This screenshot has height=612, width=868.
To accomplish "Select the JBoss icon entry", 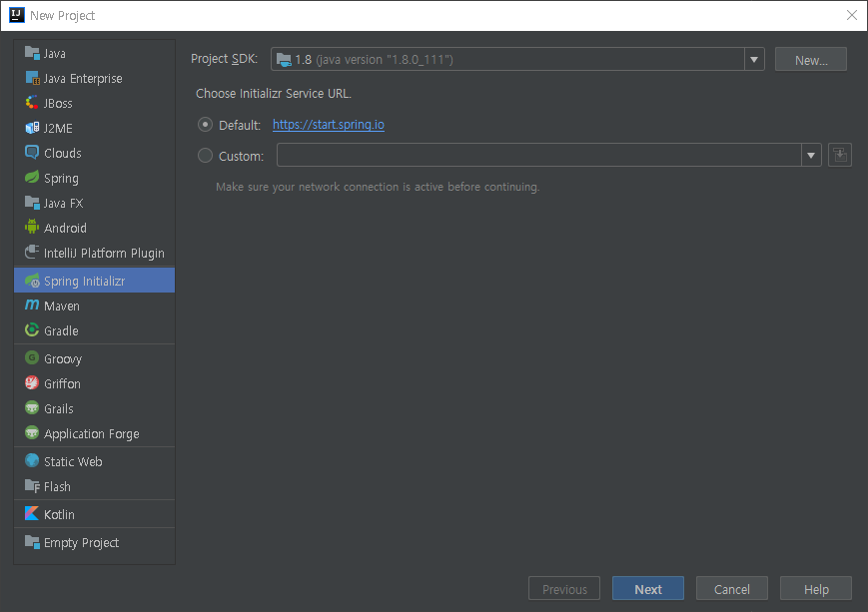I will [x=32, y=103].
